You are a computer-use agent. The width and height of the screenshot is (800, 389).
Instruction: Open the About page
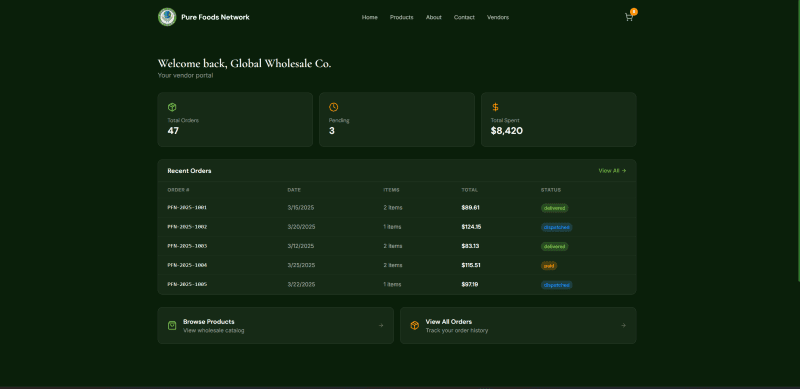(x=434, y=17)
